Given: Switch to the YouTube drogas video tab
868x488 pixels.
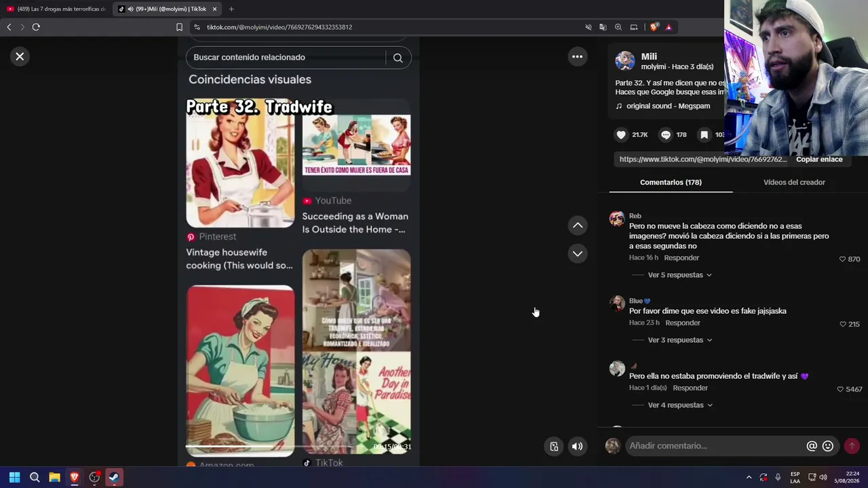Looking at the screenshot, I should 56,9.
